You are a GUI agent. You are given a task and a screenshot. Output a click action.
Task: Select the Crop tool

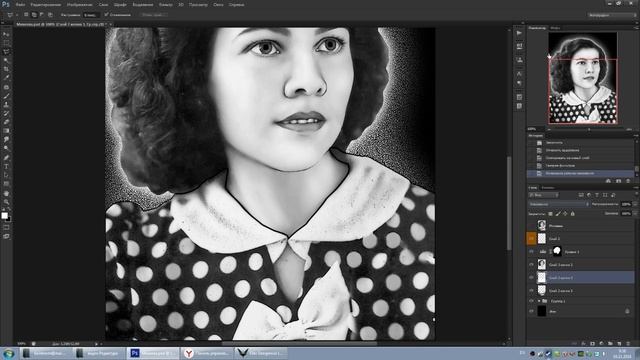tap(6, 69)
